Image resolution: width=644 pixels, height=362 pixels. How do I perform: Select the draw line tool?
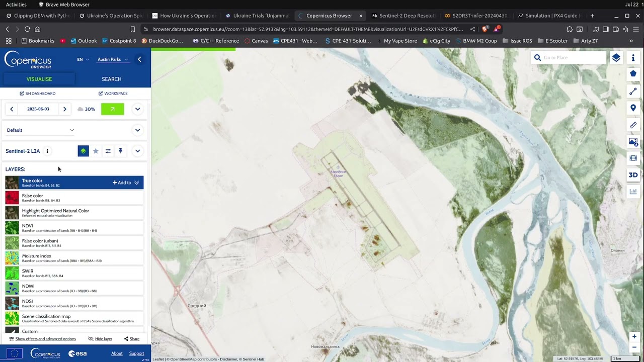pos(633,92)
